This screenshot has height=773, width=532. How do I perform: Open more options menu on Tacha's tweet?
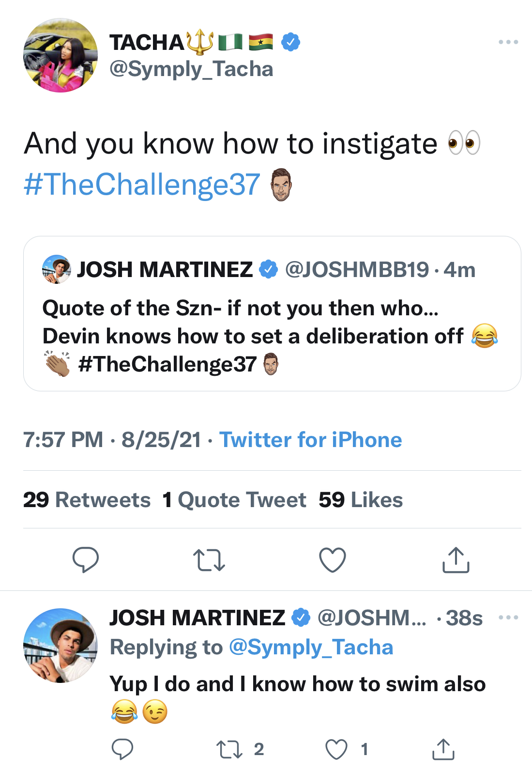tap(508, 42)
